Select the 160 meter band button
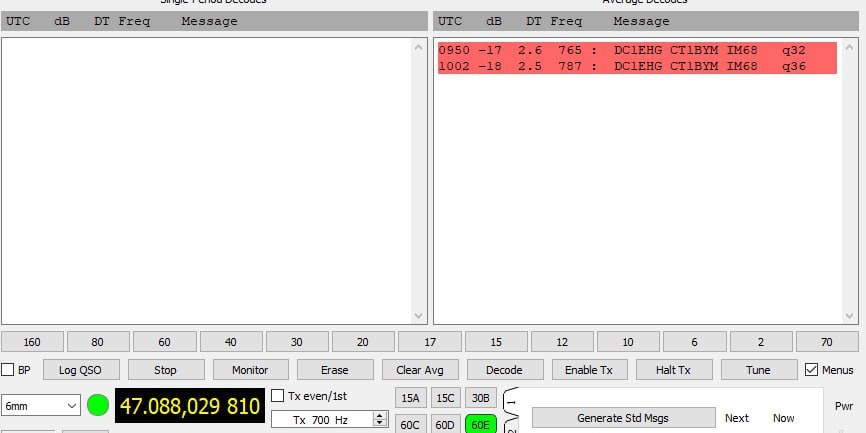 click(32, 342)
